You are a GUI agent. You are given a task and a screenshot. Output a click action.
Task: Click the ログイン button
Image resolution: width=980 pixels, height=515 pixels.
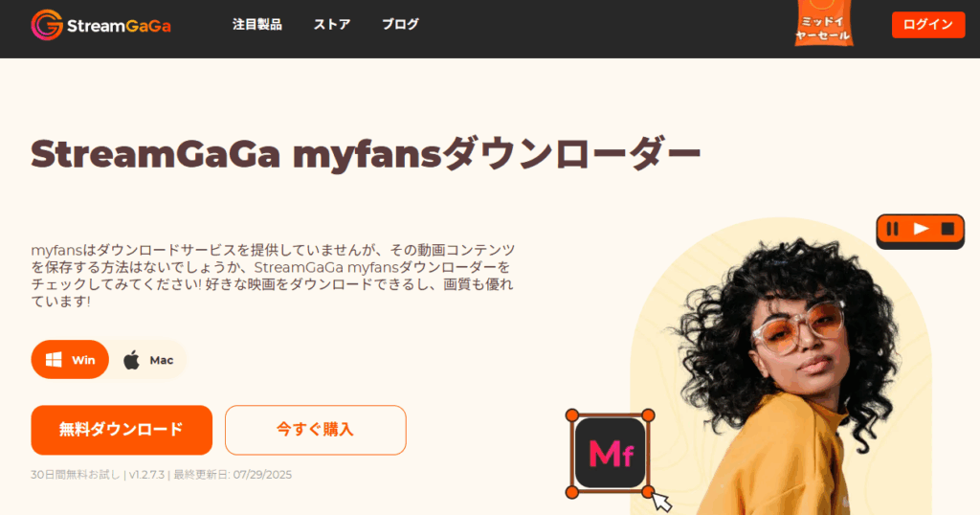tap(928, 25)
